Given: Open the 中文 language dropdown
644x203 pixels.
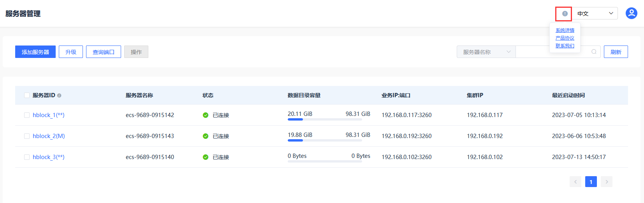Looking at the screenshot, I should 595,13.
